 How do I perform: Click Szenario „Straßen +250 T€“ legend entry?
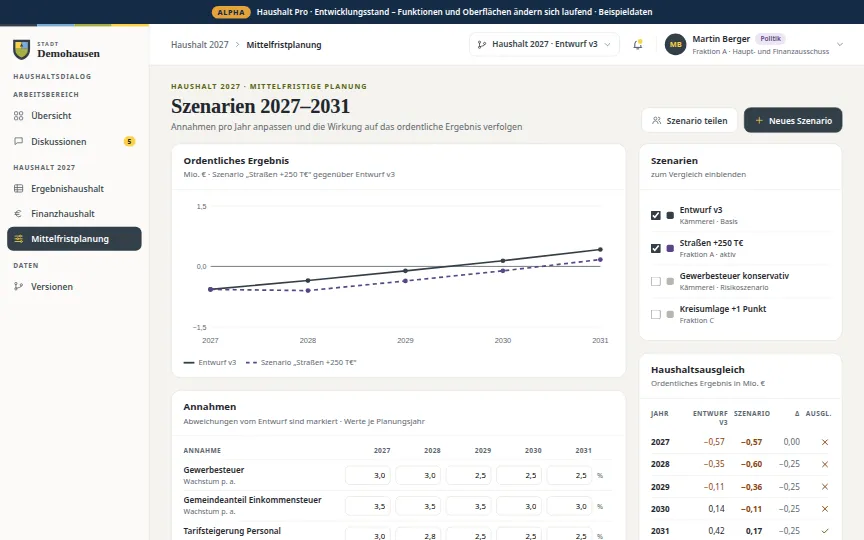click(301, 363)
